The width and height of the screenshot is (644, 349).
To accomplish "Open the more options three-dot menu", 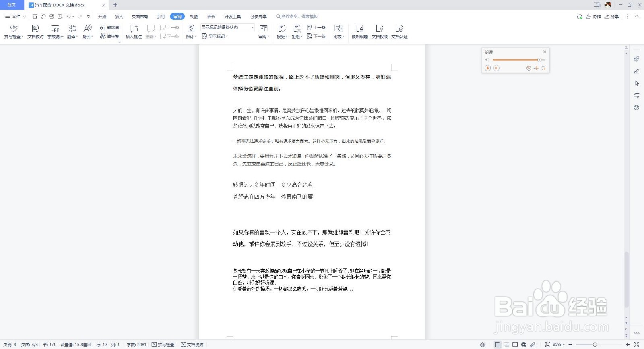I will pos(628,17).
